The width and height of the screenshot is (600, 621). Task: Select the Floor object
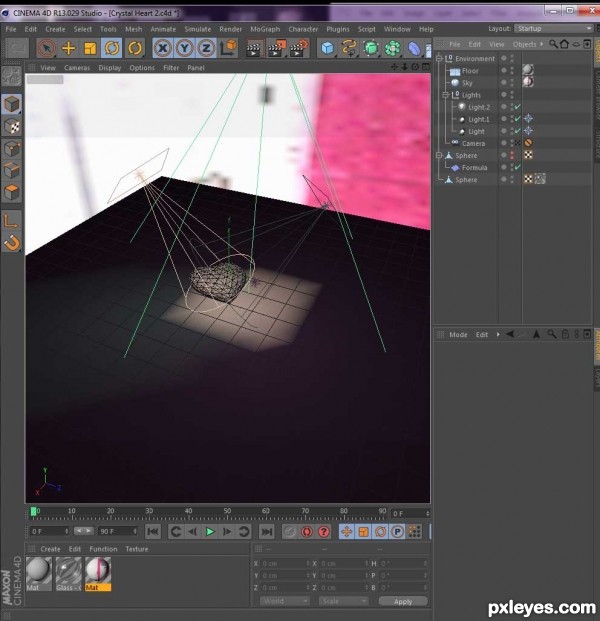tap(470, 71)
